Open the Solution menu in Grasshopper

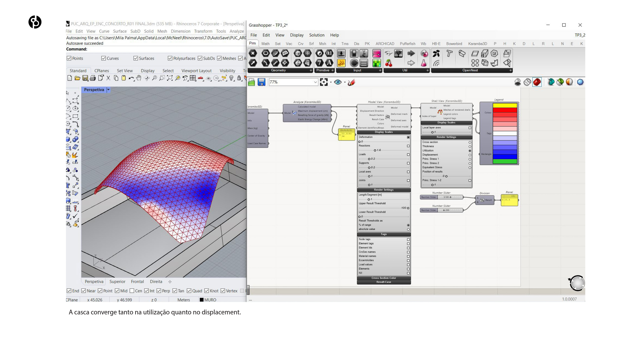316,35
